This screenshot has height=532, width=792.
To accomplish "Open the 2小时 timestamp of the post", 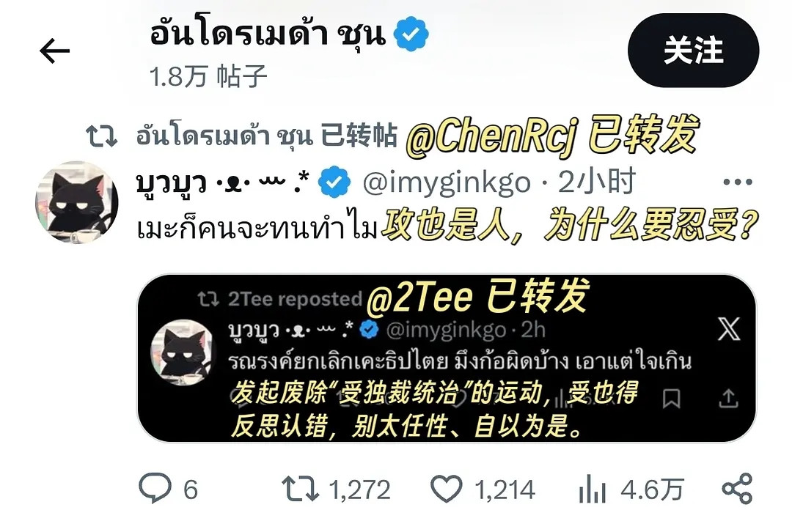I will (x=596, y=182).
